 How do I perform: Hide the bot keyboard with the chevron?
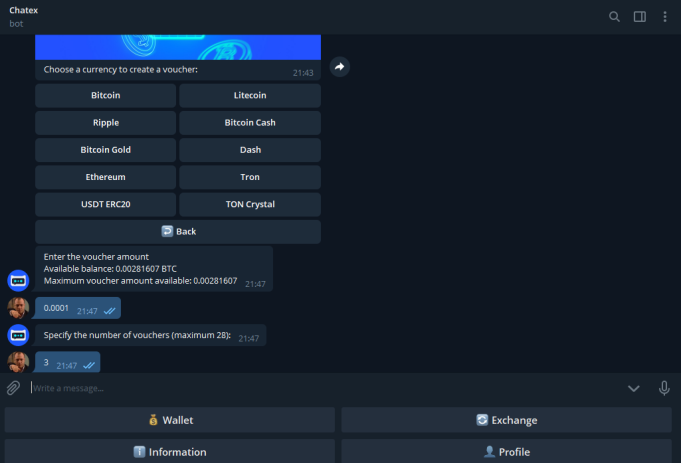click(x=634, y=388)
